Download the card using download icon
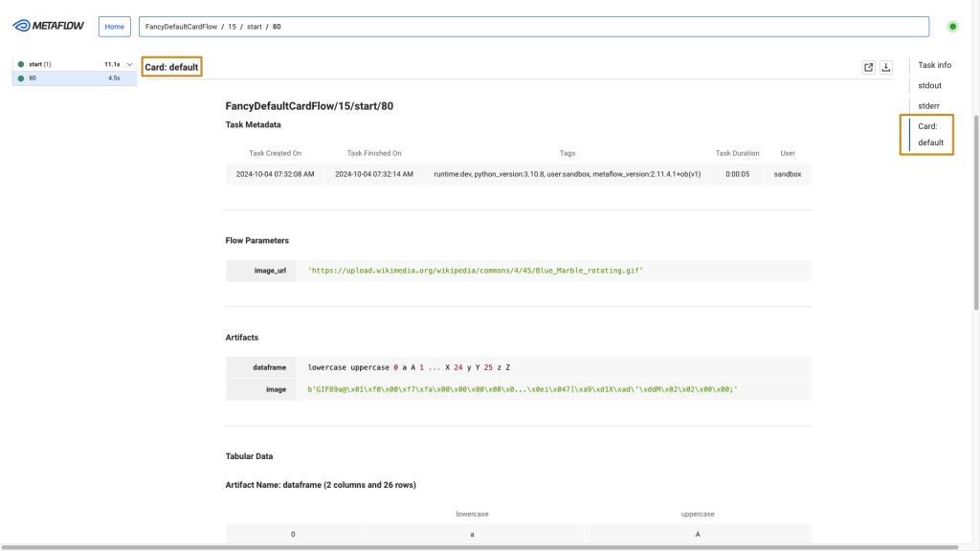Screen dimensions: 980x551 click(x=886, y=67)
